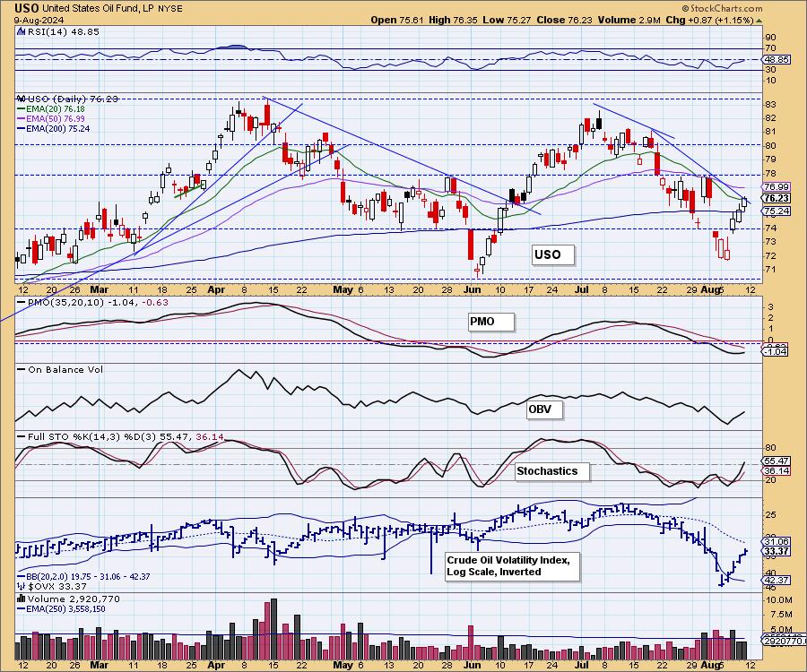Screen dimensions: 807x672
Task: Open the StockCharts.com credit link
Action: [722, 8]
